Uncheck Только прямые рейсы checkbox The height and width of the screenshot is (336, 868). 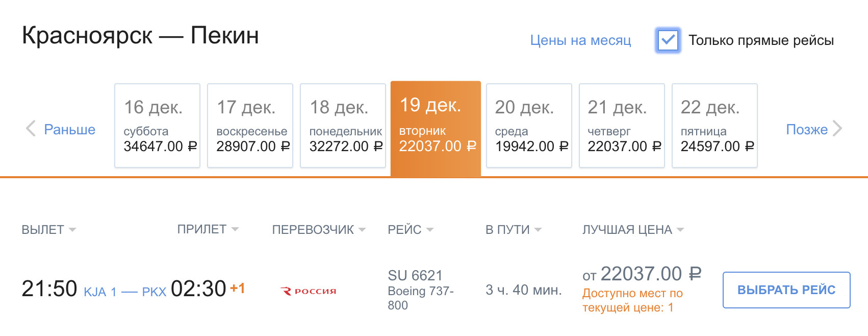pyautogui.click(x=668, y=40)
